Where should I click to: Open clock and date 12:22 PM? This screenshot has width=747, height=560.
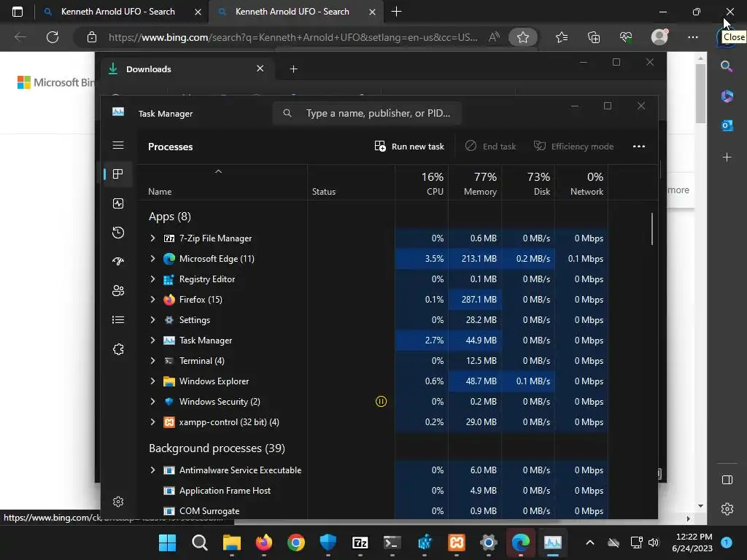click(694, 542)
